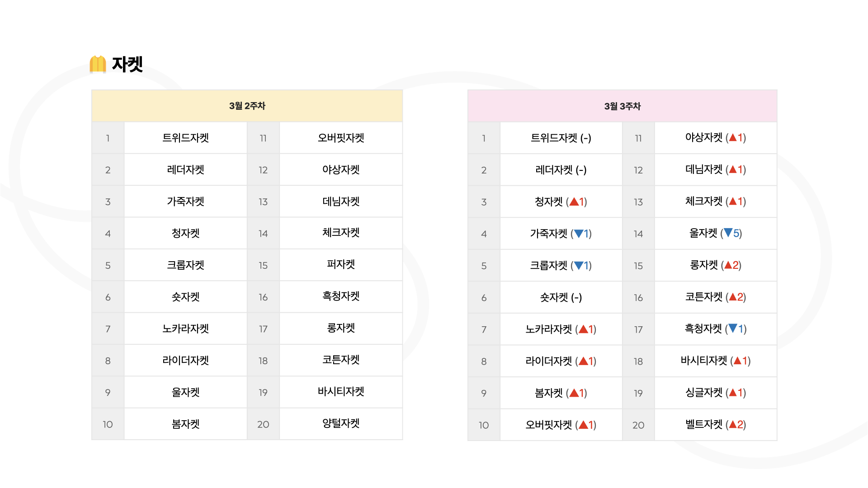
Task: Click the blue down arrow beside 흑청자켓
Action: [733, 328]
